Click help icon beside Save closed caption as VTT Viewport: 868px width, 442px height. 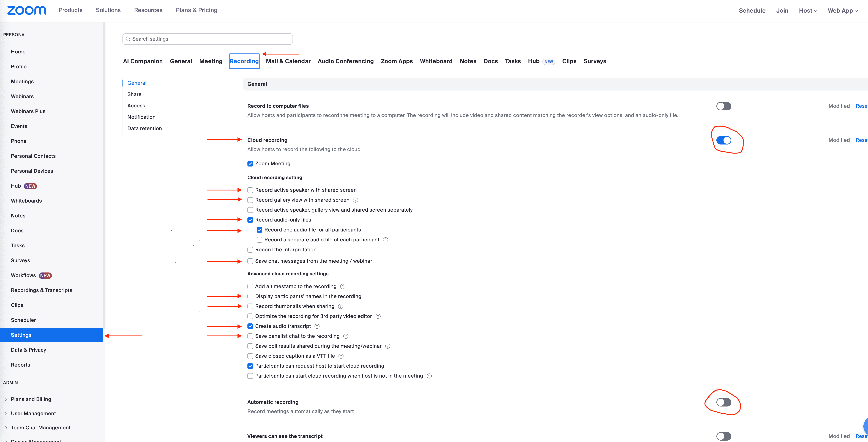coord(341,356)
